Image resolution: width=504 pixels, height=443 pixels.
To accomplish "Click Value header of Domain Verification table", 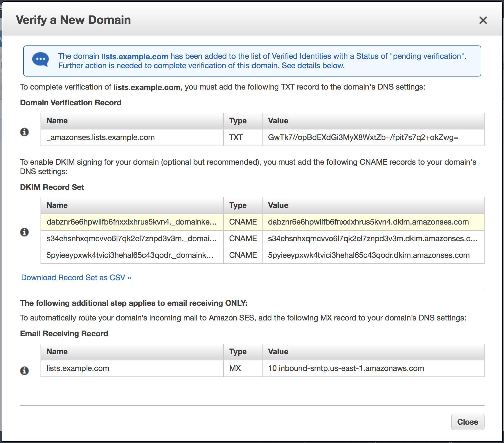I will (x=373, y=121).
